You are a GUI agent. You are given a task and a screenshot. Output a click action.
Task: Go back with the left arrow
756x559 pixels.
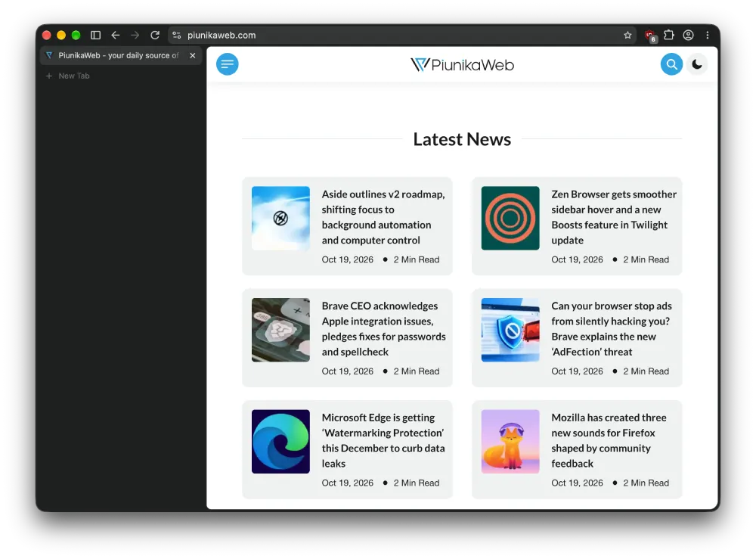coord(115,36)
